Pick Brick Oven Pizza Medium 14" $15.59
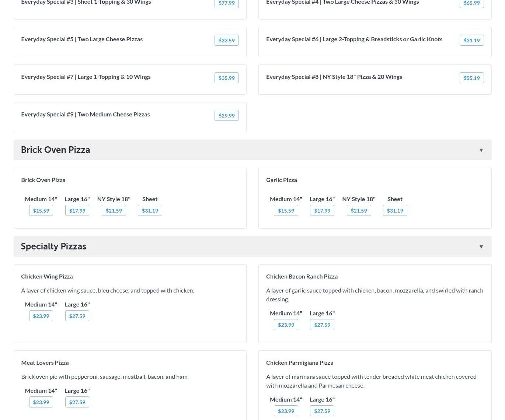Screen dimensions: 505x420 [x=41, y=210]
